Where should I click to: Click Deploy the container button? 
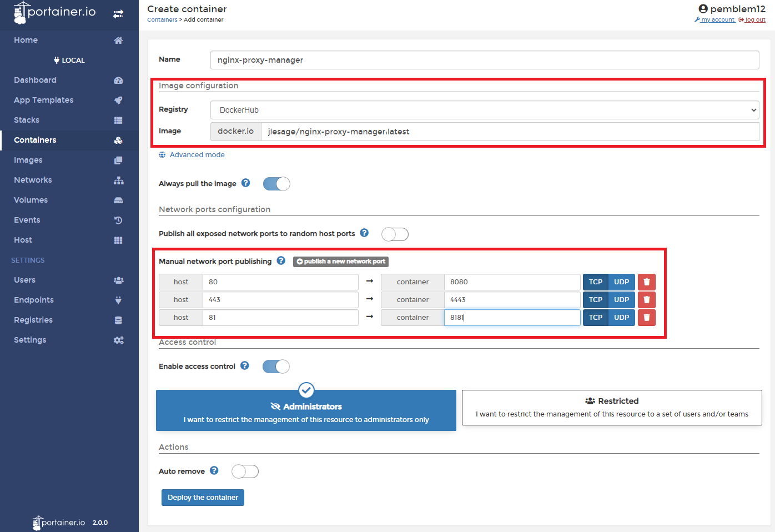203,498
